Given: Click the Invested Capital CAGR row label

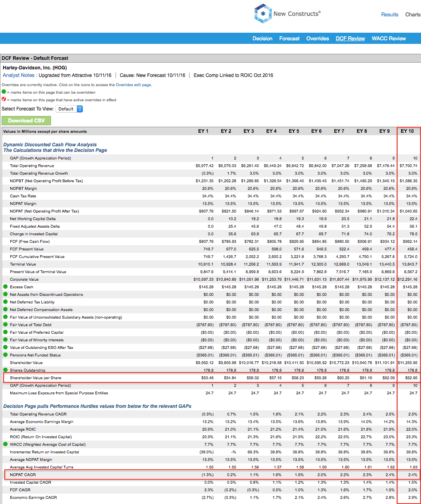Looking at the screenshot, I should 31,482.
